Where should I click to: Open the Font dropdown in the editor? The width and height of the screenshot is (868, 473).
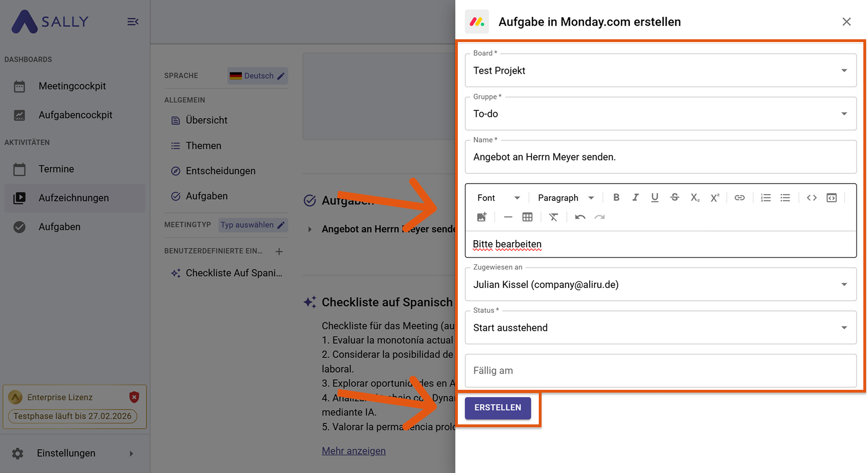point(498,198)
